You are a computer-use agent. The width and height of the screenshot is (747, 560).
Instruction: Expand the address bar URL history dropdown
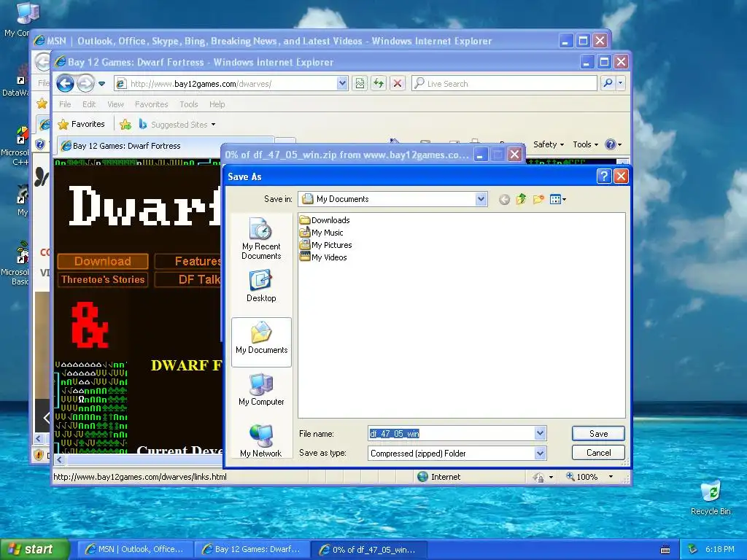coord(342,84)
